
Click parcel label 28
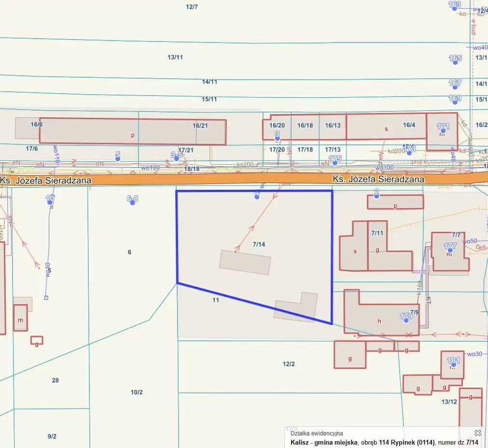coord(56,380)
